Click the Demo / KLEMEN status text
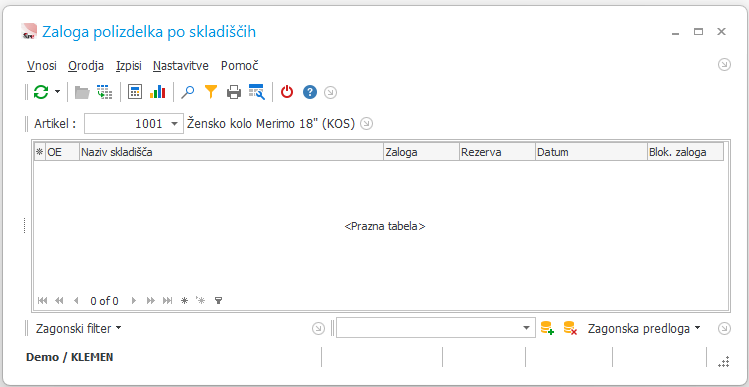The width and height of the screenshot is (749, 387). (70, 357)
